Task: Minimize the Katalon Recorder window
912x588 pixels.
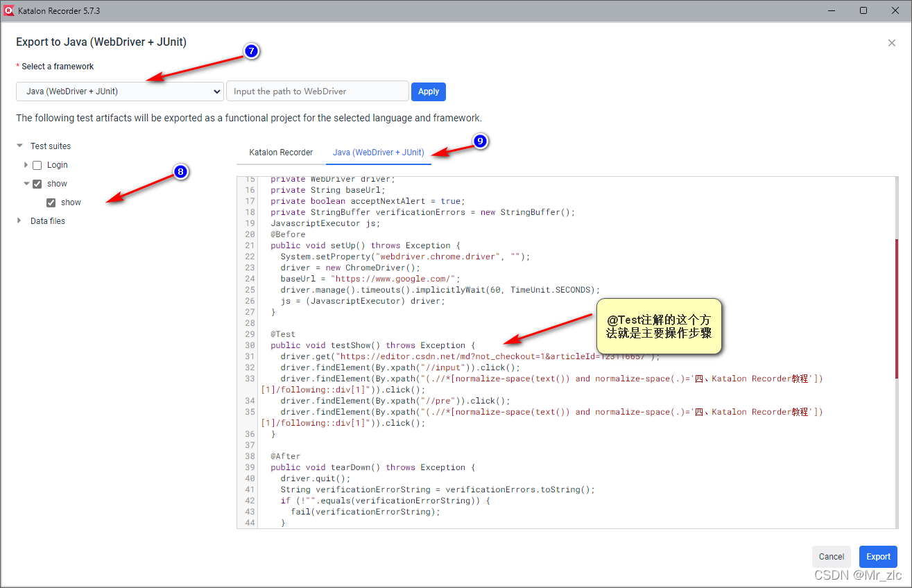Action: tap(833, 10)
